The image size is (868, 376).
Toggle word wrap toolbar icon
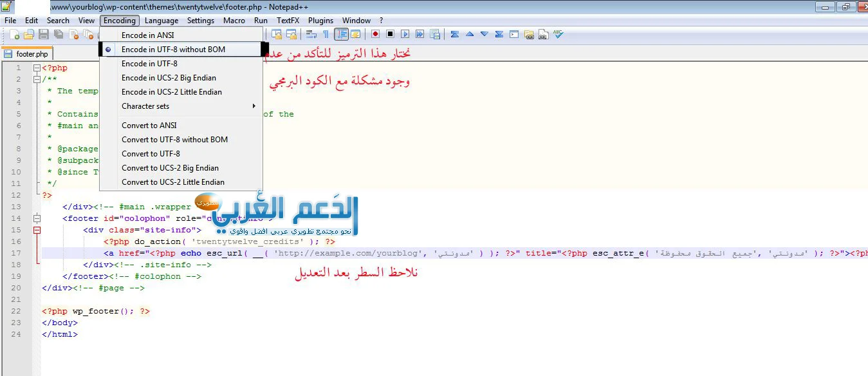(x=311, y=34)
